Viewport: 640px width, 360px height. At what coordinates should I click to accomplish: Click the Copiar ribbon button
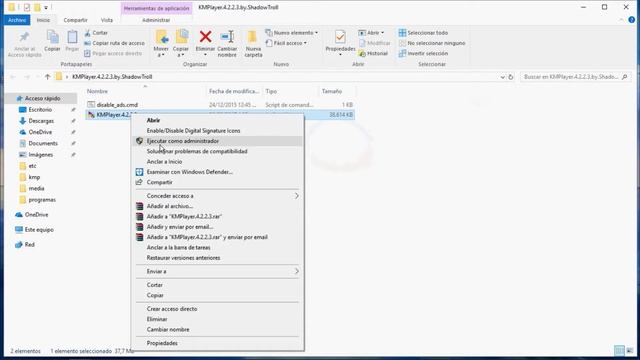(52, 41)
